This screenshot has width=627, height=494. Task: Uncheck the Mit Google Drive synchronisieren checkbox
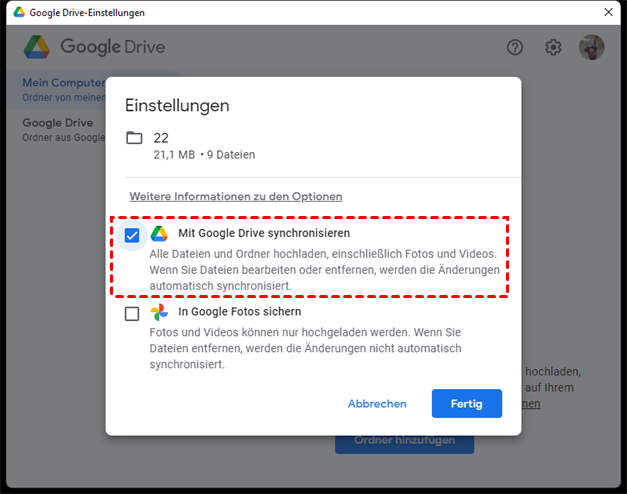(x=132, y=235)
